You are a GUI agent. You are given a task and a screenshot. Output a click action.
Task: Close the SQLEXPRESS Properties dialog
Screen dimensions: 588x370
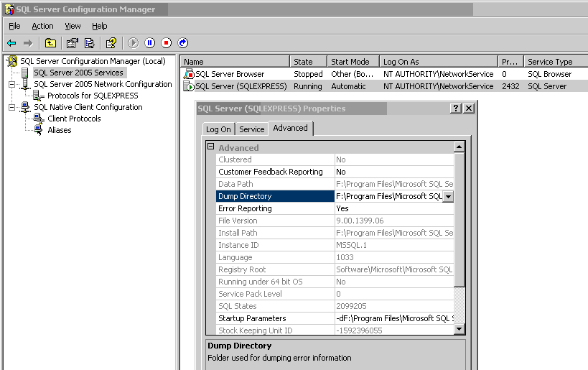[469, 108]
